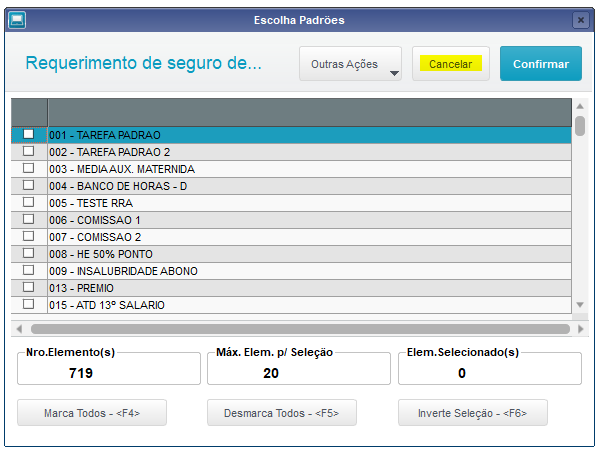Screen dimensions: 608x460
Task: Click the Nro.Elemento(s) value 719
Action: coord(81,373)
